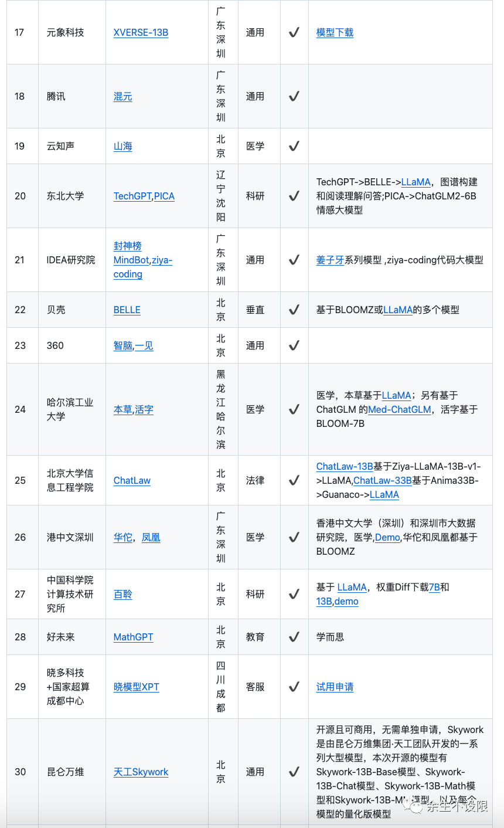Click LLaMA link in 贝壳 description

tap(398, 310)
